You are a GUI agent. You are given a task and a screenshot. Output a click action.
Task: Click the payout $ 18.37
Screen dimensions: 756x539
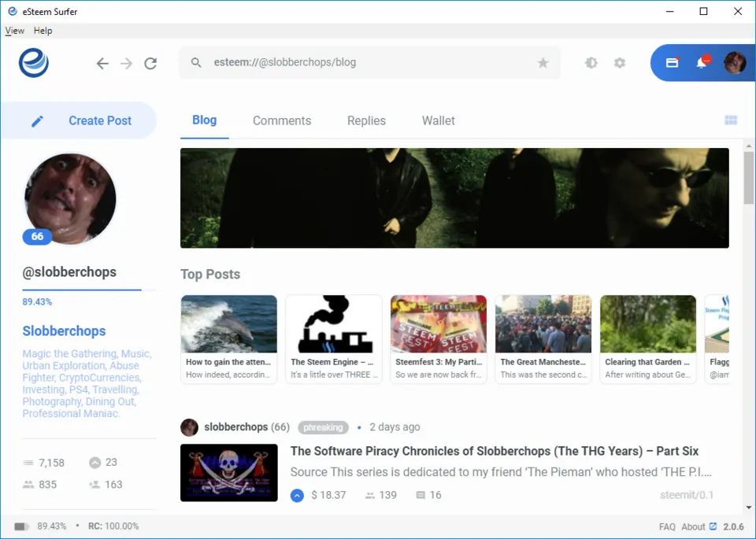(x=329, y=495)
